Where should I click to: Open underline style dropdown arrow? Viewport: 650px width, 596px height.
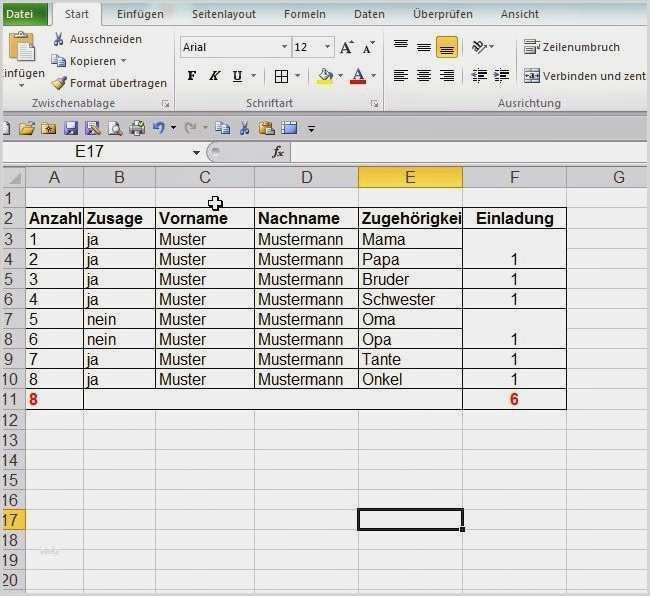(x=253, y=76)
